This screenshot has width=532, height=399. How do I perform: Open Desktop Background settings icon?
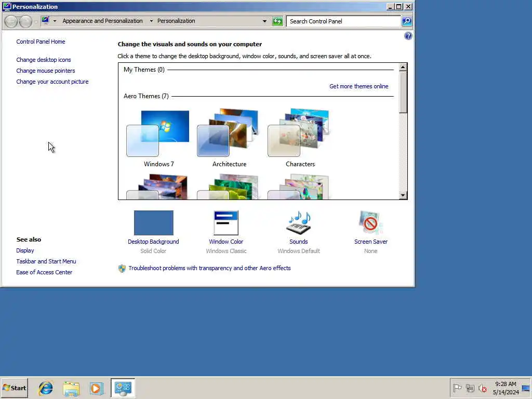(153, 222)
